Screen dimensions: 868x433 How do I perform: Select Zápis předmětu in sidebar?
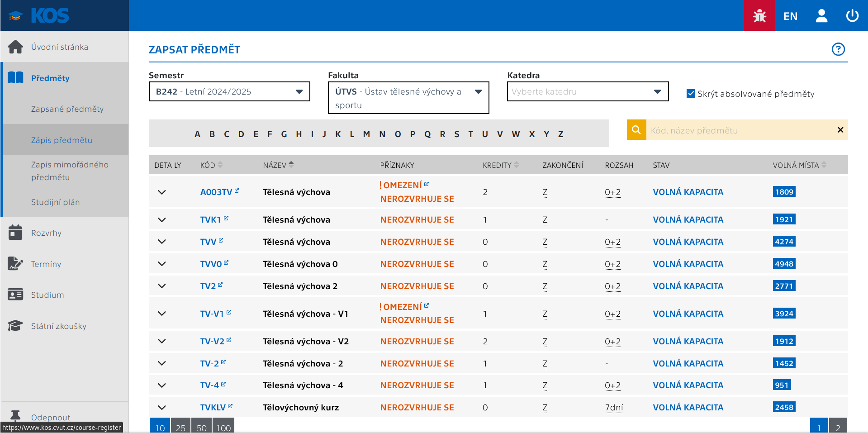62,140
